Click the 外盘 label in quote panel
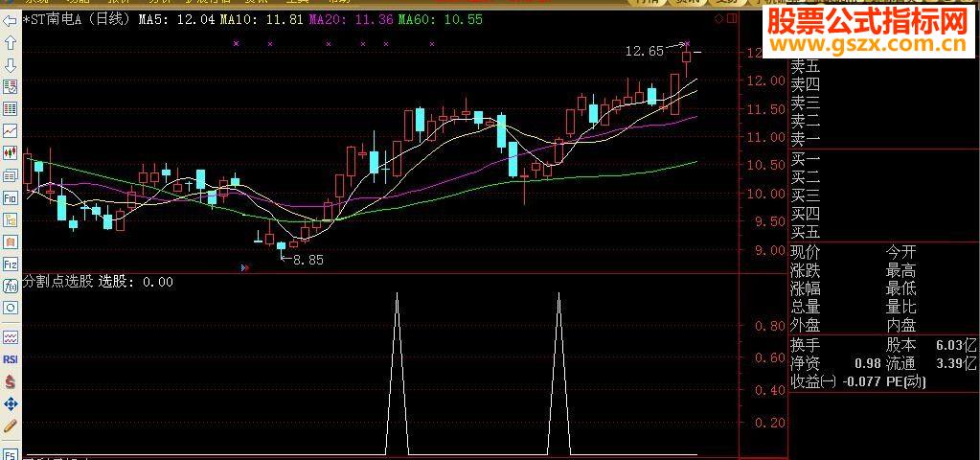 click(806, 325)
